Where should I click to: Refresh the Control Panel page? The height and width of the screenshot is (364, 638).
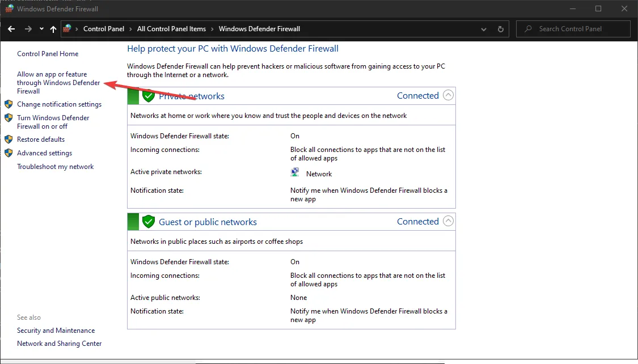pyautogui.click(x=500, y=29)
